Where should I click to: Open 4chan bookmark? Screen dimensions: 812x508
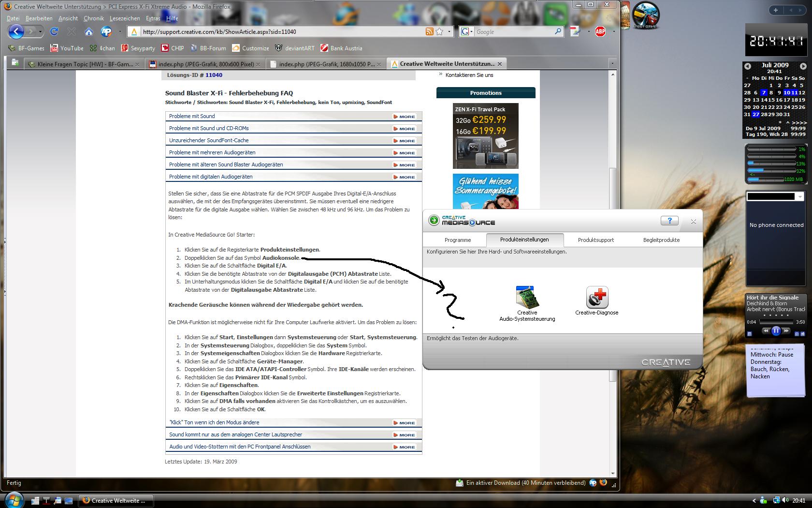[x=102, y=48]
